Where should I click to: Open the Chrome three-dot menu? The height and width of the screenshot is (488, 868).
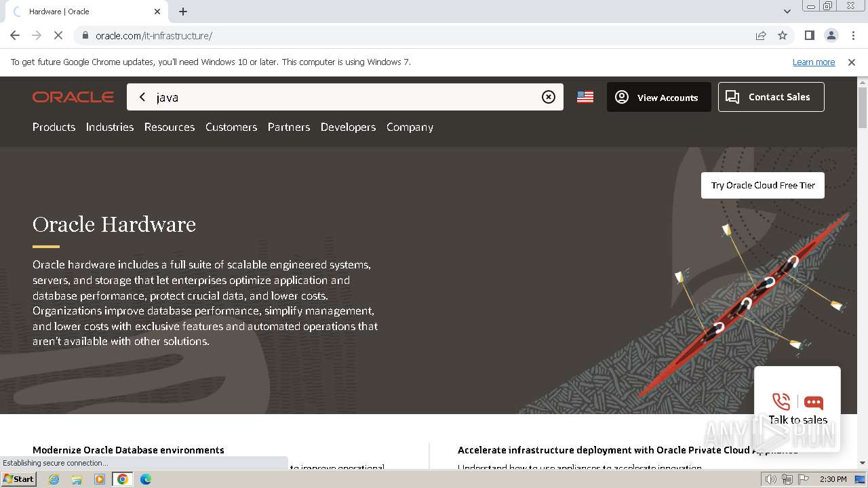point(853,35)
